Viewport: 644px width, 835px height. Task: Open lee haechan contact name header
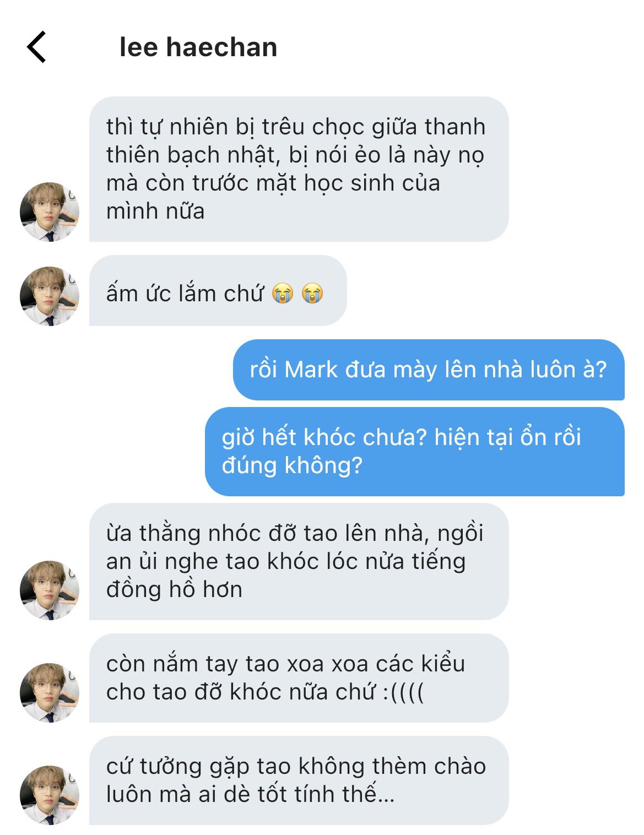(198, 47)
